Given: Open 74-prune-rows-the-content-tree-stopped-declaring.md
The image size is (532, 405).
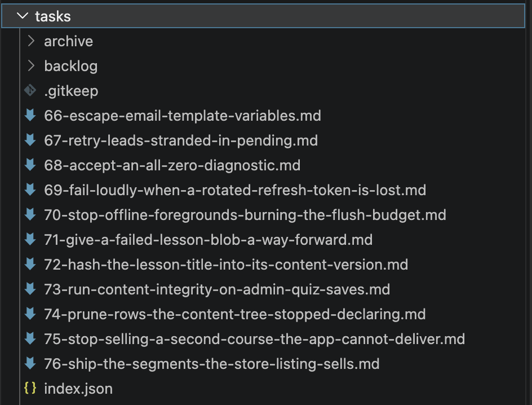Looking at the screenshot, I should (x=235, y=314).
